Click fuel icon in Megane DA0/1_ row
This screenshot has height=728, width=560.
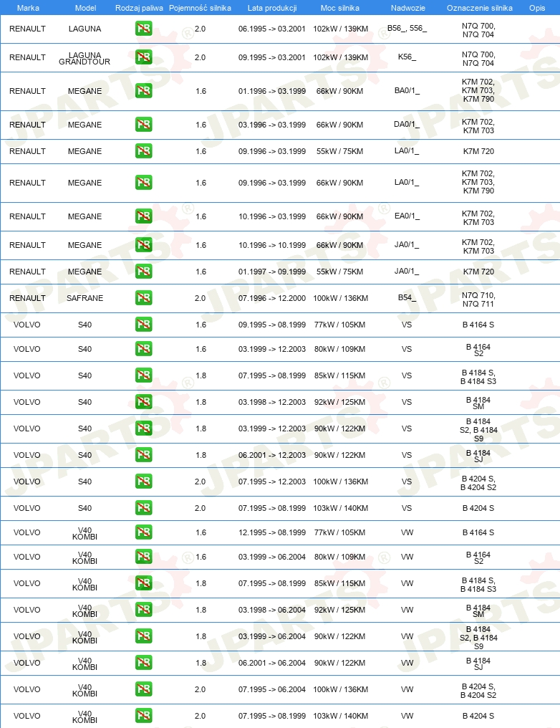[144, 125]
